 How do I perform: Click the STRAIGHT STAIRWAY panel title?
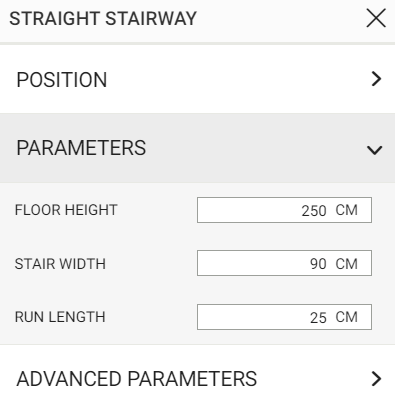(103, 19)
